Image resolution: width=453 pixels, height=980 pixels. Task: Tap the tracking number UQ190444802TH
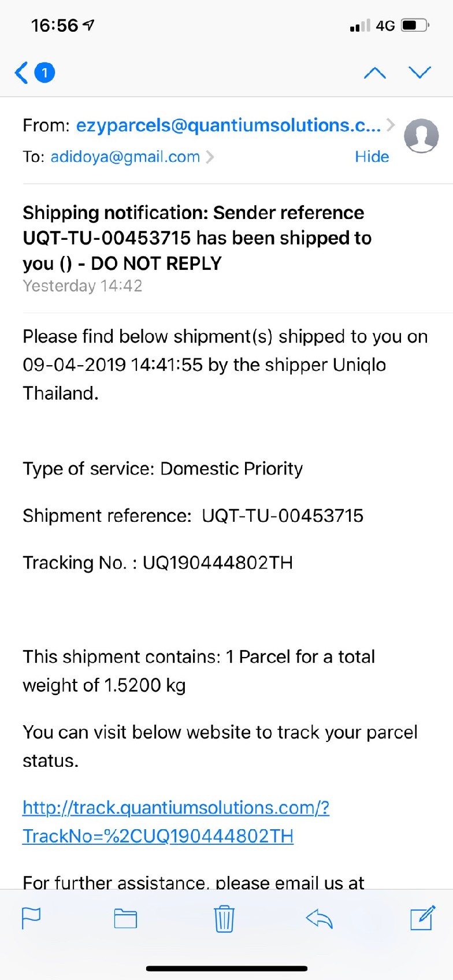[x=217, y=562]
